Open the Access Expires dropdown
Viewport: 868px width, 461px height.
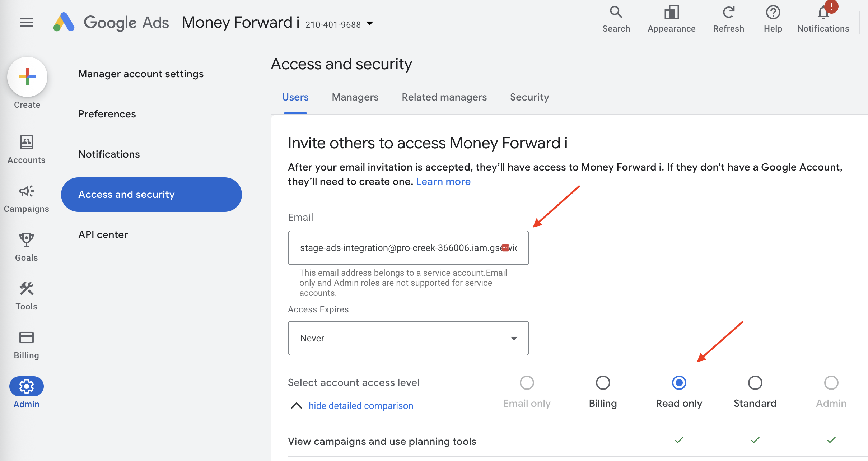tap(408, 338)
